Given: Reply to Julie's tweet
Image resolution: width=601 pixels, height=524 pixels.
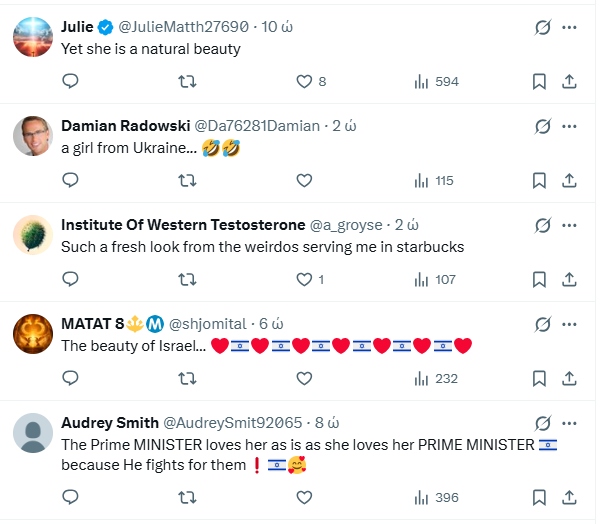Looking at the screenshot, I should click(70, 82).
